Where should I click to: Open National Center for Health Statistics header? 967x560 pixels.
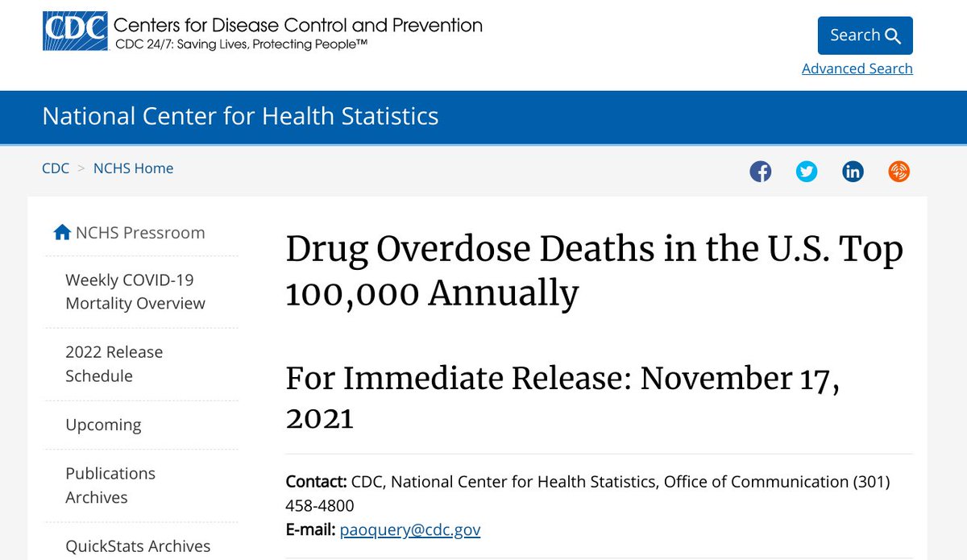coord(240,116)
